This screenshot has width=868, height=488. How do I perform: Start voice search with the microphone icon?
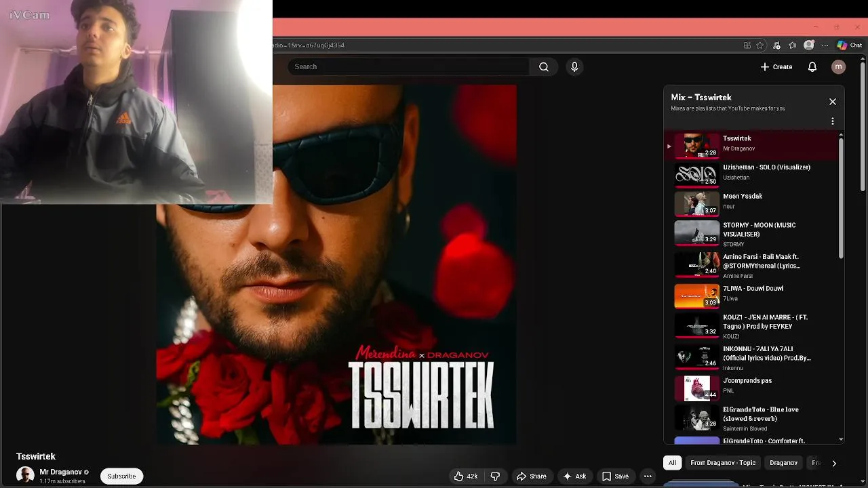point(574,66)
